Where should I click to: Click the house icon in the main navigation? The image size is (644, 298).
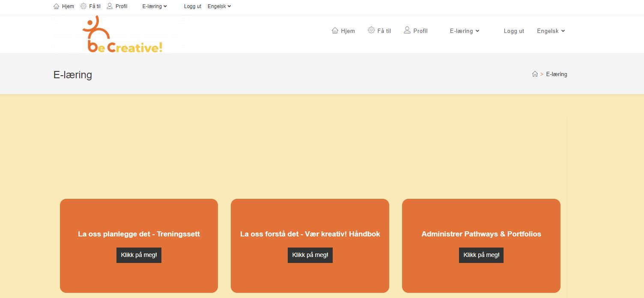tap(335, 30)
